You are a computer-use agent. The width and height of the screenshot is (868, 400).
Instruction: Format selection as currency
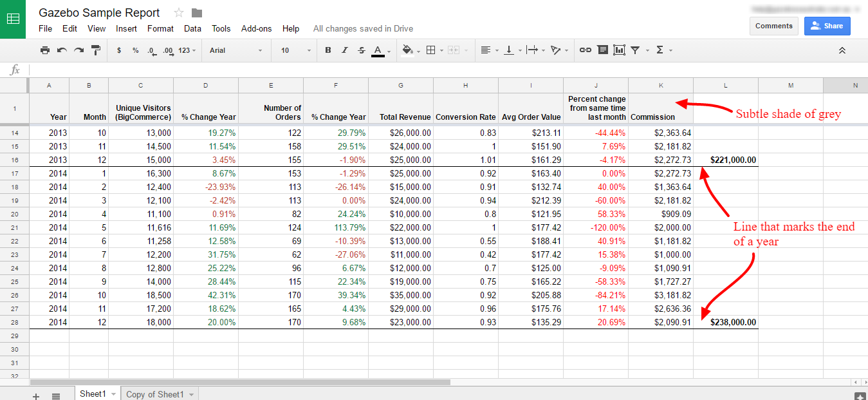click(x=119, y=50)
